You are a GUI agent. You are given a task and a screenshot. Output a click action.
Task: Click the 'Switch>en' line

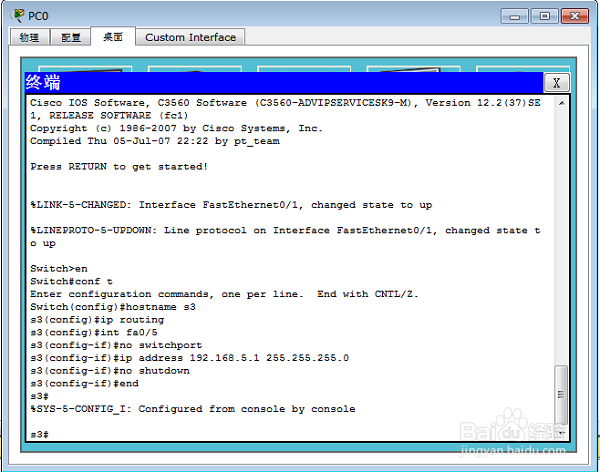(x=59, y=269)
